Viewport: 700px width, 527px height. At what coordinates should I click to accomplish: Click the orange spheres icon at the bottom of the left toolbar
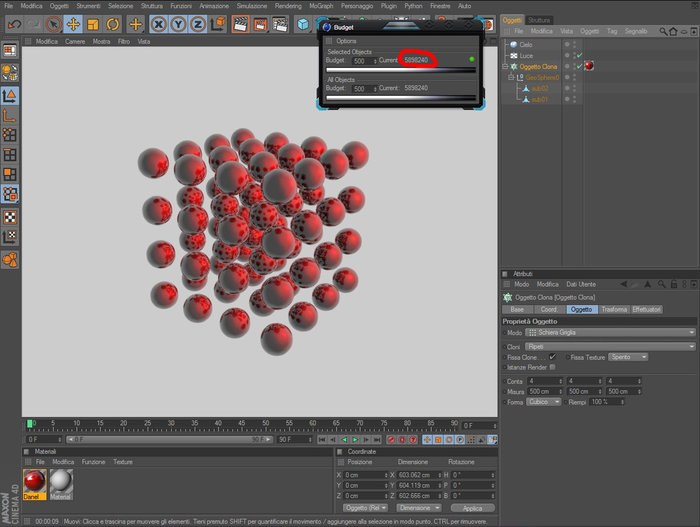tap(10, 259)
